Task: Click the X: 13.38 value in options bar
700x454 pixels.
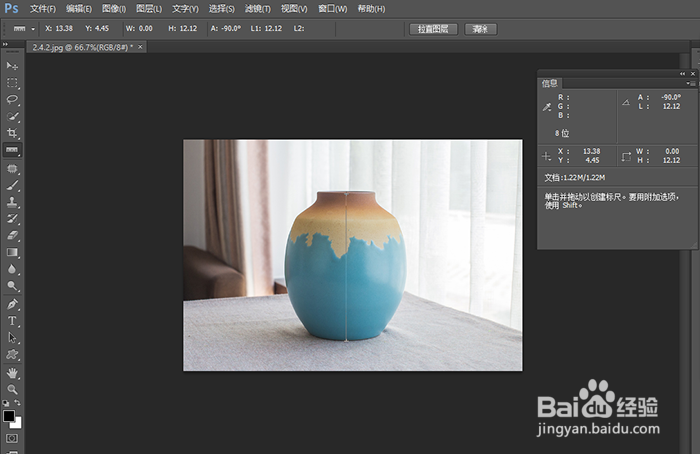Action: tap(59, 28)
